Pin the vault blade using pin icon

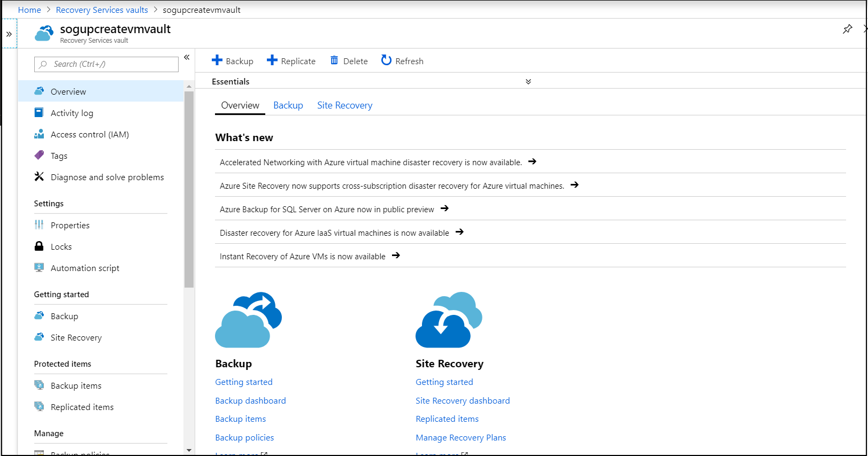pos(847,29)
